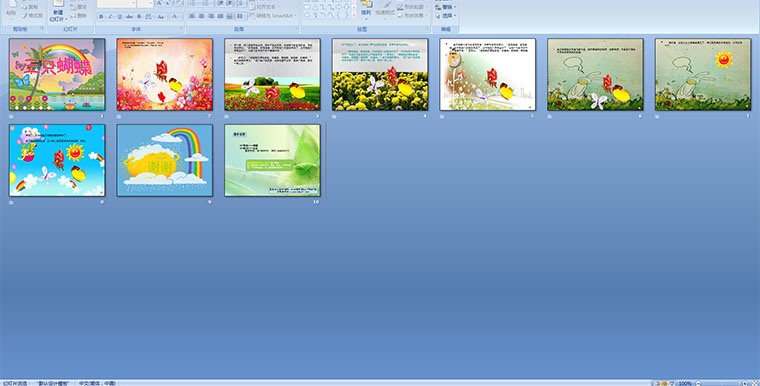Select slide 6 thumbnail with rabbit sketch
This screenshot has width=760, height=386.
[x=595, y=74]
